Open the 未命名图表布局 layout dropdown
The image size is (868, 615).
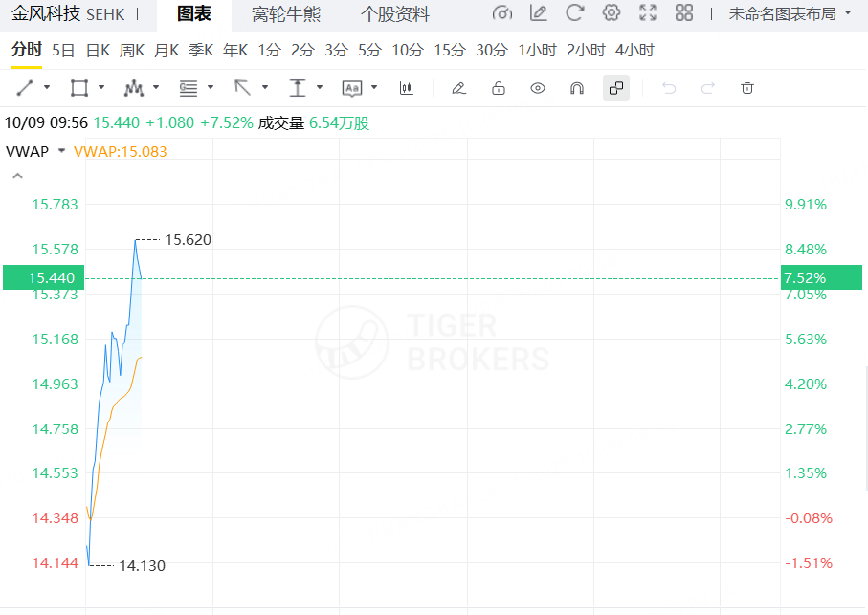(790, 13)
